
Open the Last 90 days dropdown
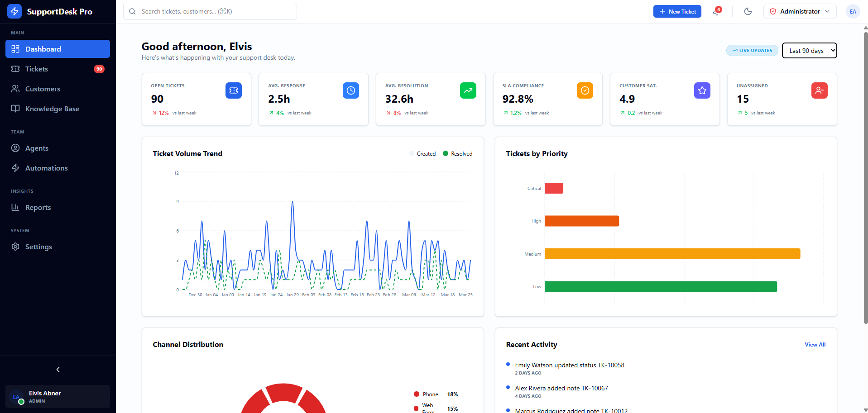coord(809,51)
